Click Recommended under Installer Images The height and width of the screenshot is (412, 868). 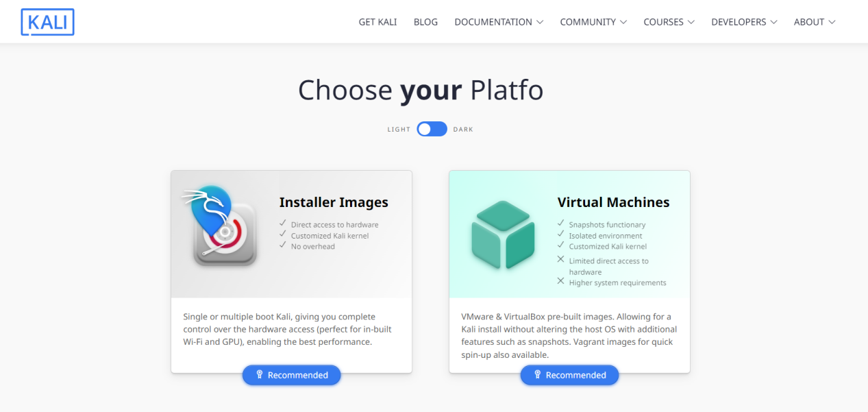[291, 375]
